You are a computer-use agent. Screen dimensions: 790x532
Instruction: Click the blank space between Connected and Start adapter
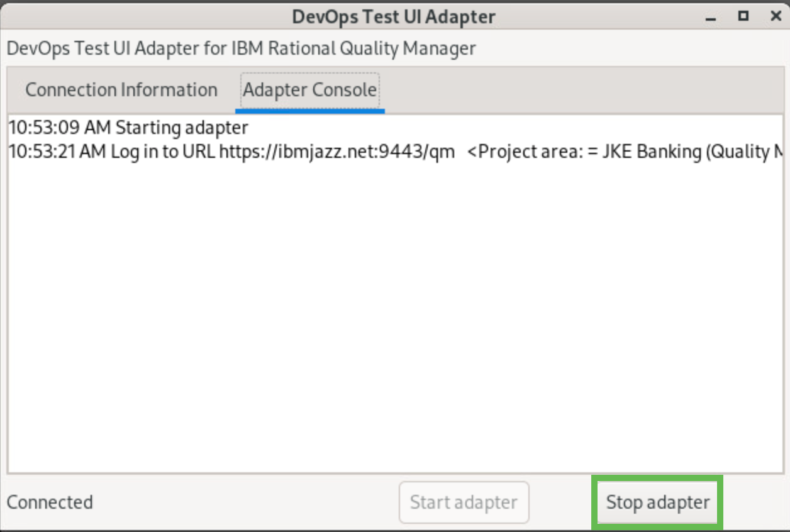(x=245, y=502)
